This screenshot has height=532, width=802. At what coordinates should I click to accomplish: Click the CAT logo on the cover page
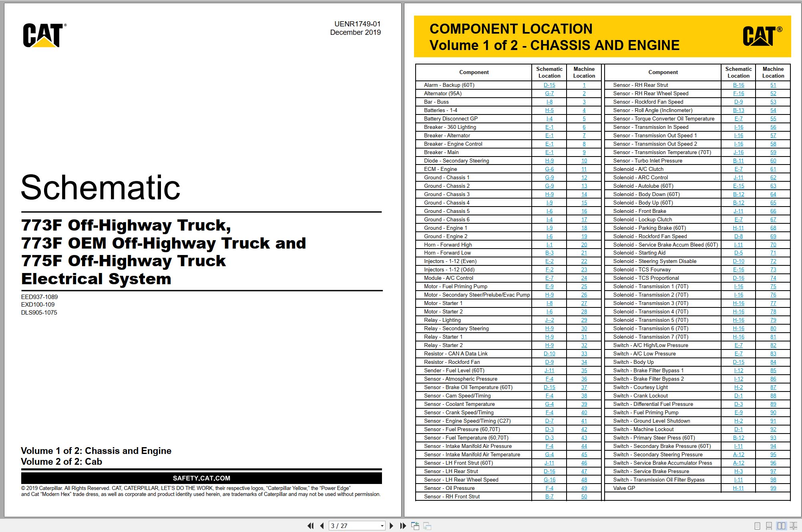click(44, 35)
